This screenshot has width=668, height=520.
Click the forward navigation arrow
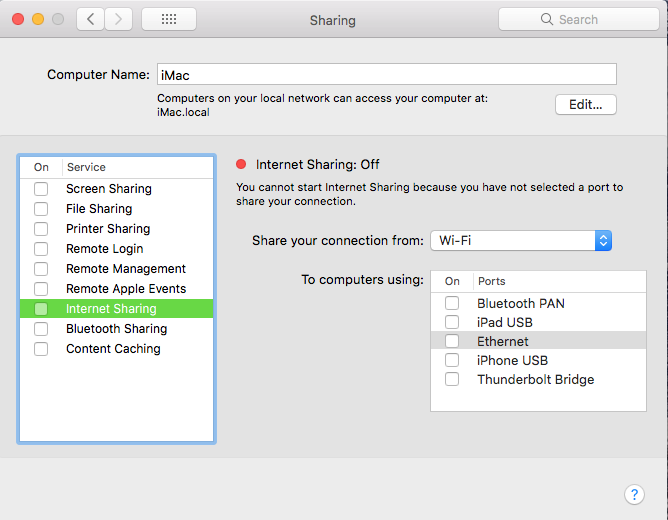tap(119, 19)
